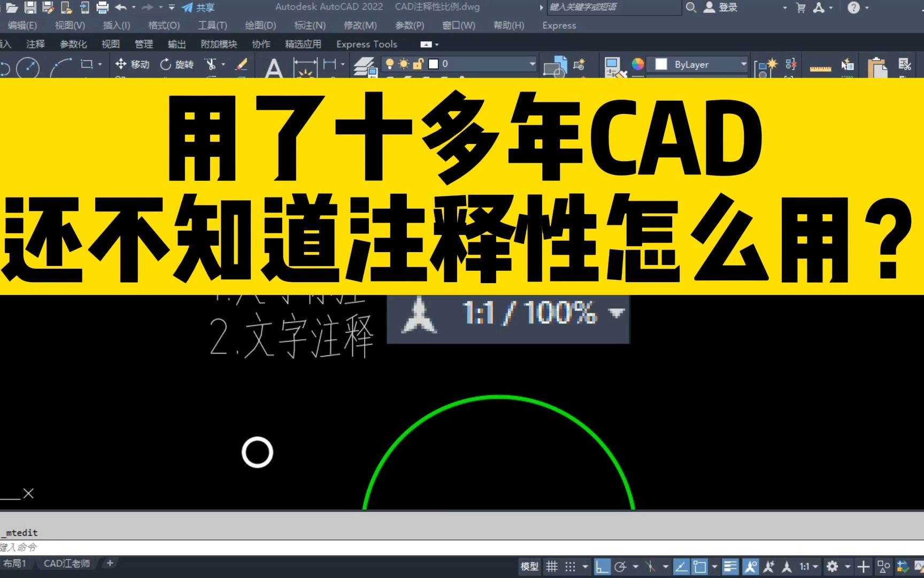
Task: Select the Arc draw tool
Action: click(61, 68)
